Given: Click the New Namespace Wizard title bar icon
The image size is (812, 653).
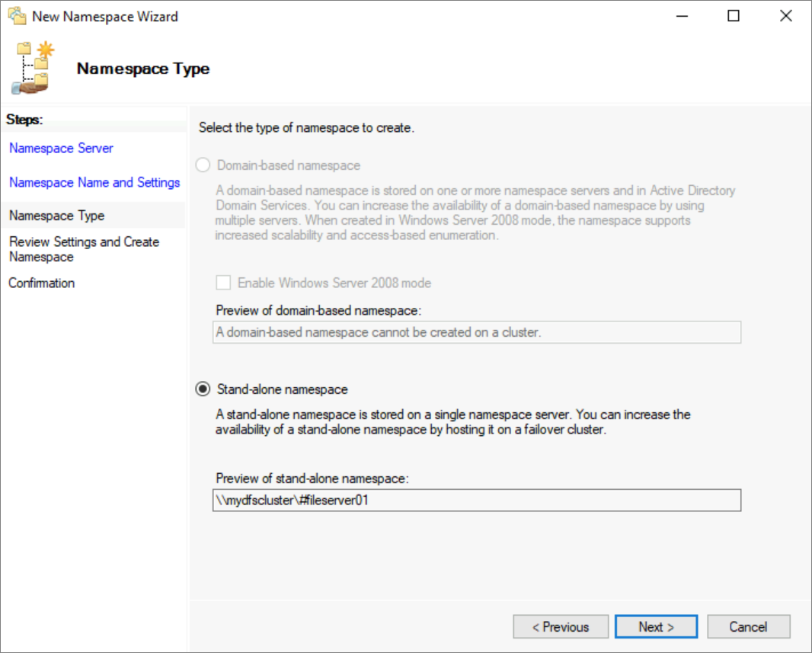Looking at the screenshot, I should tap(15, 15).
